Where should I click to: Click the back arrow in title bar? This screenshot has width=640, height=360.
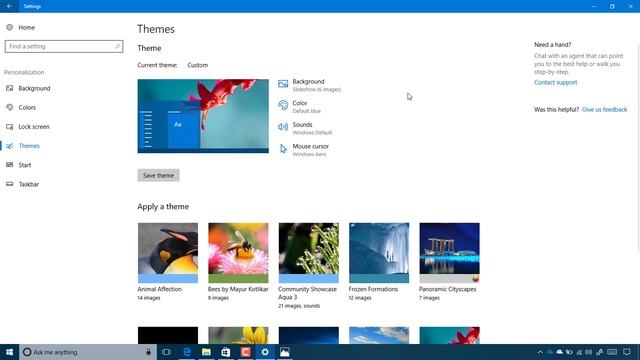(x=9, y=6)
